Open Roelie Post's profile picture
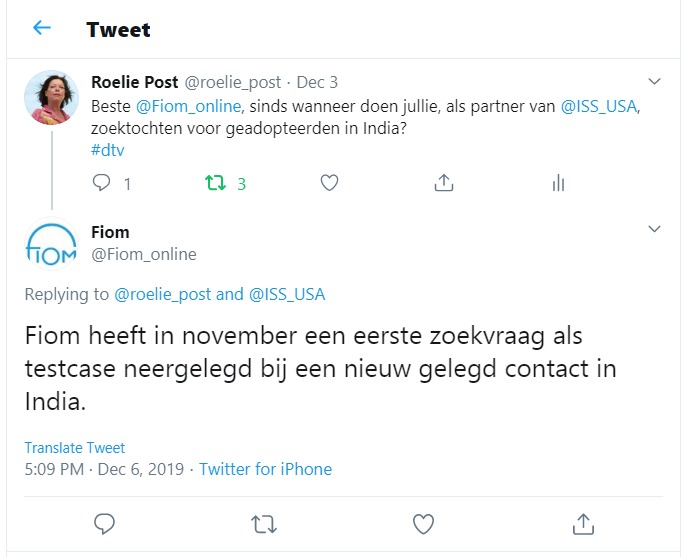Image resolution: width=681 pixels, height=557 pixels. 52,98
